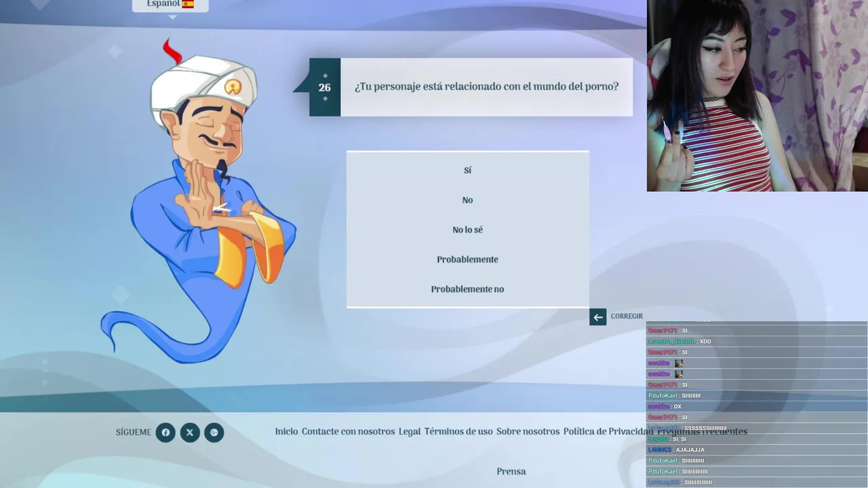Open the "Términos de uso" link
Image resolution: width=868 pixels, height=488 pixels.
tap(458, 432)
